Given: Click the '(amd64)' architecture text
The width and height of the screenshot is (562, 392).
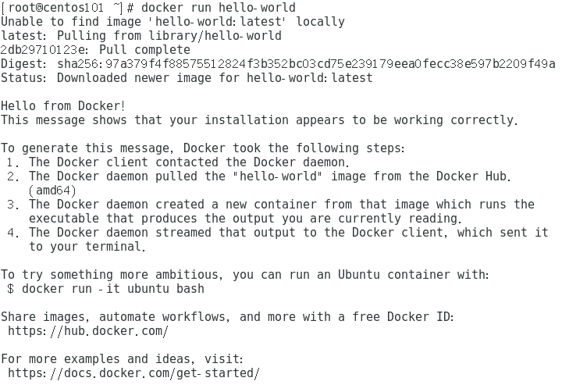Looking at the screenshot, I should coord(52,191).
